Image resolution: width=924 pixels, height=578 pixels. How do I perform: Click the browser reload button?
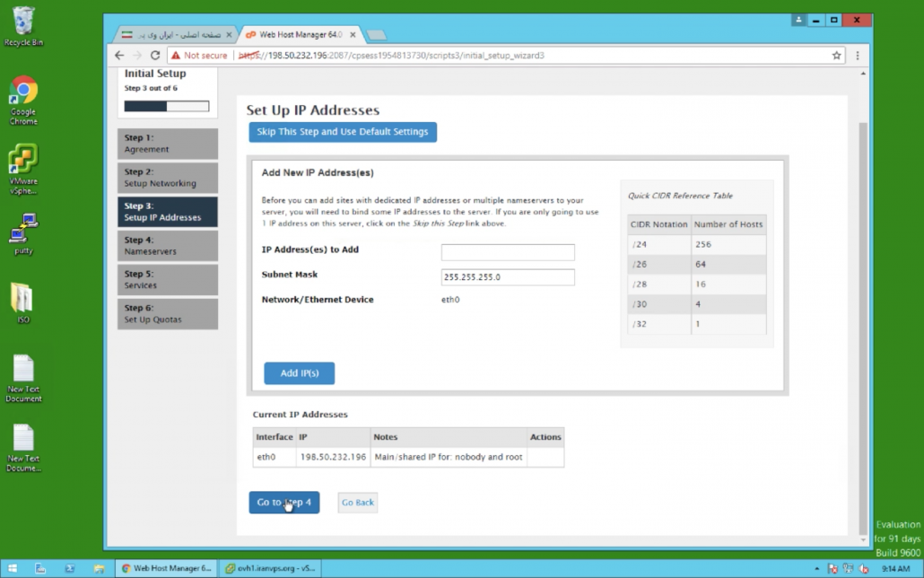155,56
